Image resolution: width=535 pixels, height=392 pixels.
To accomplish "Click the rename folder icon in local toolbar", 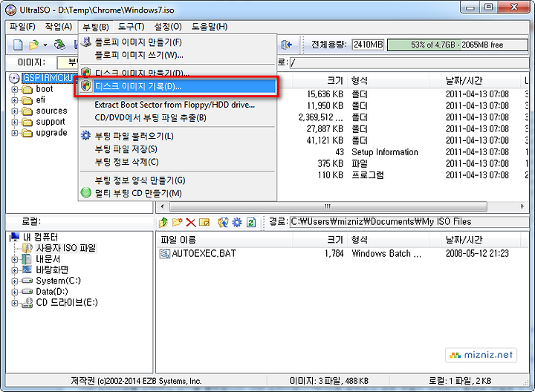I will (204, 223).
